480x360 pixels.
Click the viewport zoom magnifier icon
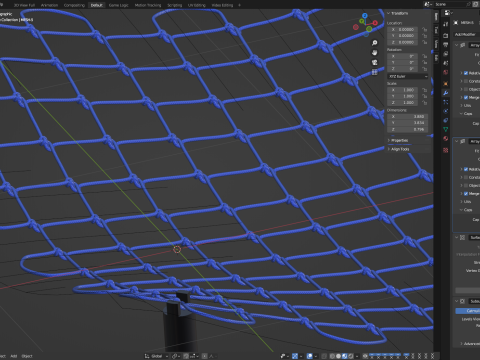pos(375,43)
